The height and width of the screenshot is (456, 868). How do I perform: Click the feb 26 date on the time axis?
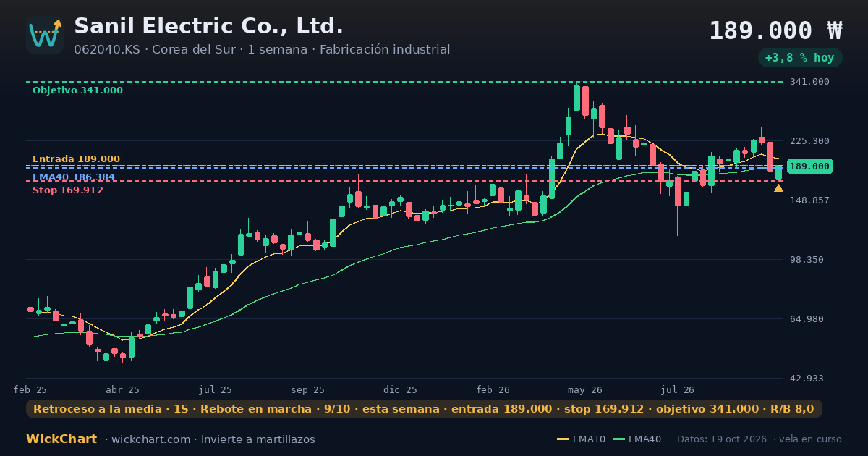(x=493, y=390)
